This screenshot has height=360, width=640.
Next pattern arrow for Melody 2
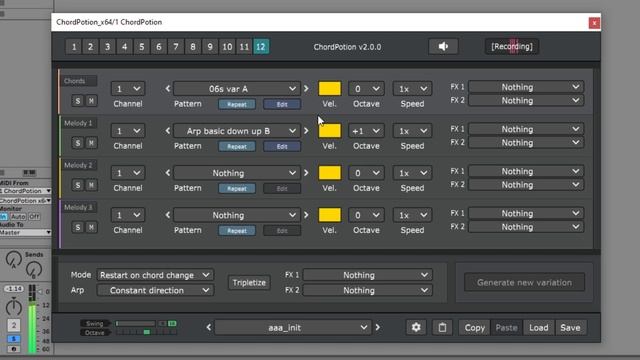point(306,173)
